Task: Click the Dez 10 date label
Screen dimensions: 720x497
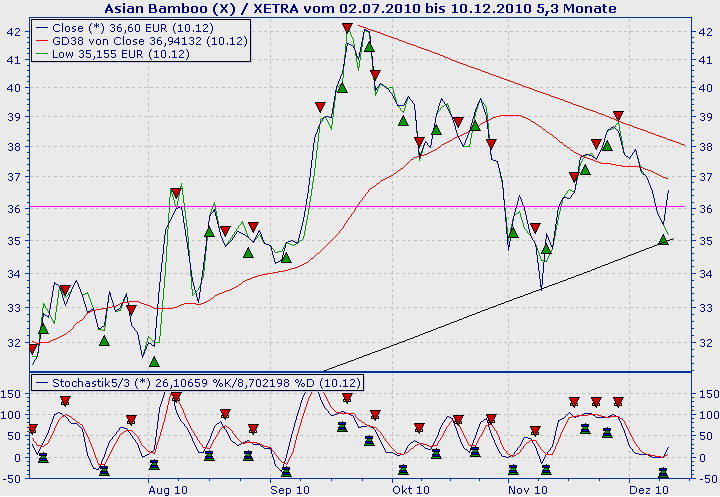Action: point(648,490)
